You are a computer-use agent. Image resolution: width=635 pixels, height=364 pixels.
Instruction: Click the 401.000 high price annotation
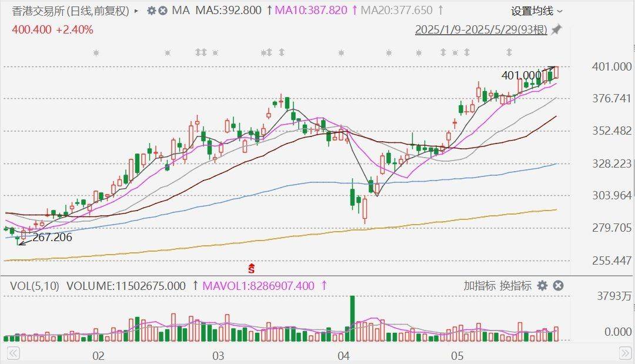[521, 75]
